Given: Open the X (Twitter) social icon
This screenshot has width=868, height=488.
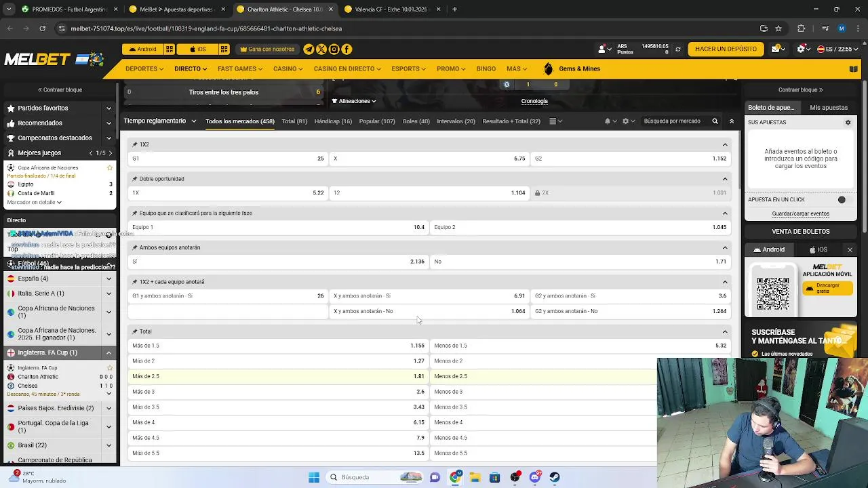Looking at the screenshot, I should tap(321, 49).
